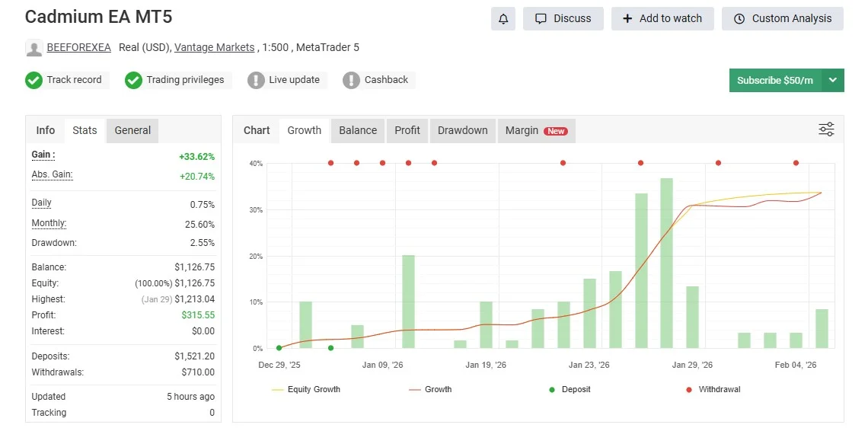Click the Cashback exclamation icon

click(x=351, y=80)
